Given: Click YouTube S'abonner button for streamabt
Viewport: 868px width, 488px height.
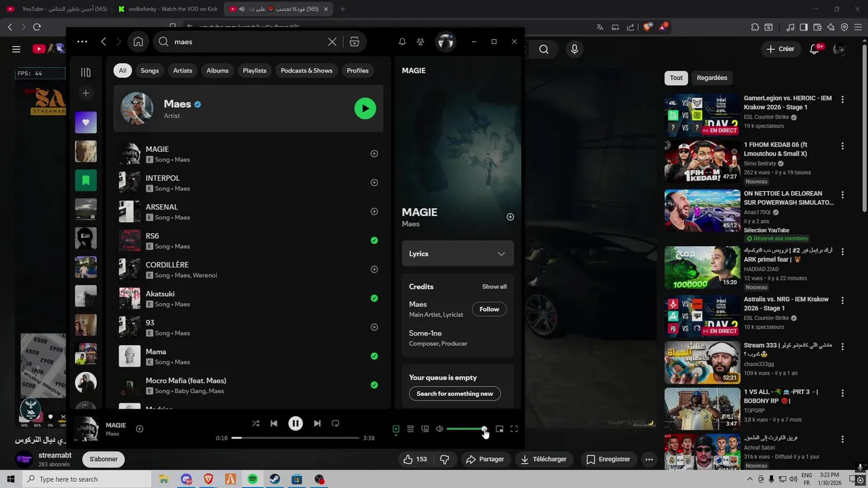Looking at the screenshot, I should click(x=104, y=459).
